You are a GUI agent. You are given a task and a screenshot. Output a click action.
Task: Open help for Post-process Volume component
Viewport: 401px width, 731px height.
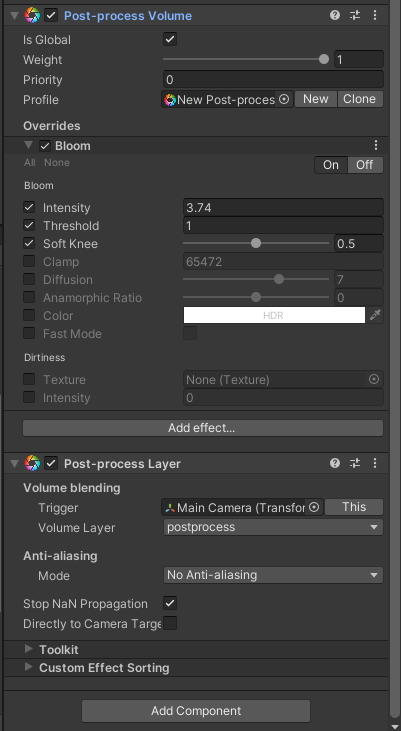[334, 15]
